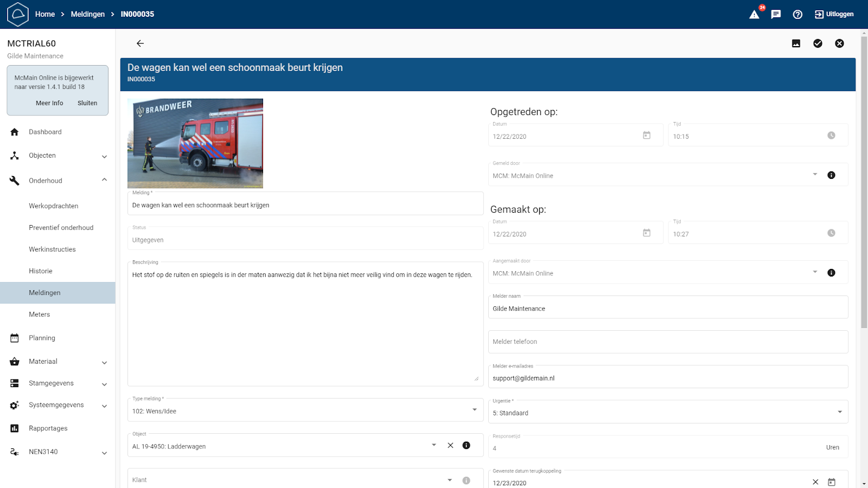This screenshot has height=488, width=868.
Task: Click the Meer Info button
Action: [x=49, y=103]
